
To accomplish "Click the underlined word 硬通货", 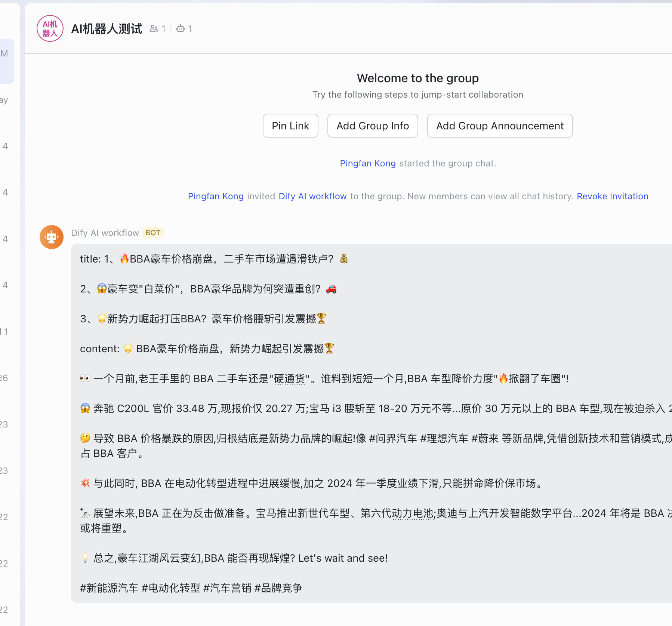I will [290, 378].
